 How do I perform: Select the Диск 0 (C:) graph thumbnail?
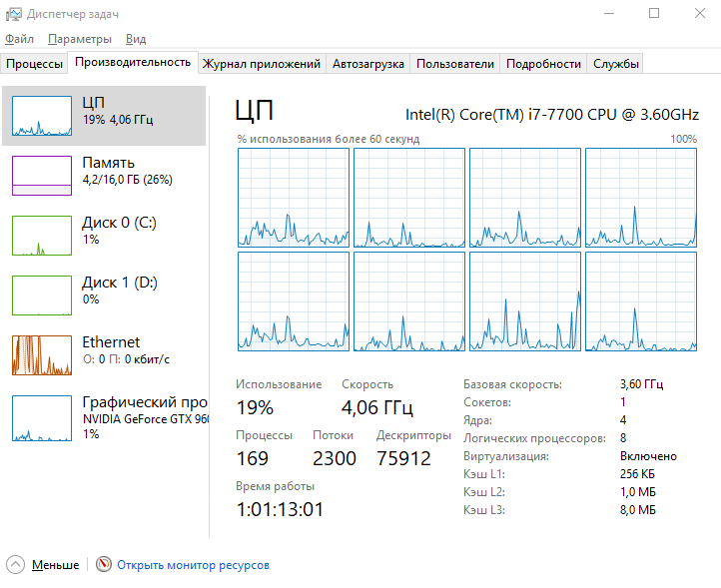point(42,236)
